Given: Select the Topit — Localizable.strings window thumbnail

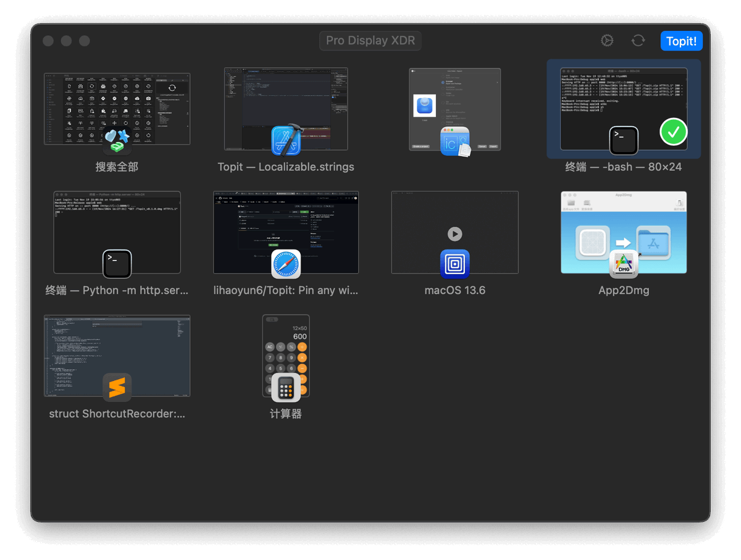Looking at the screenshot, I should point(286,109).
